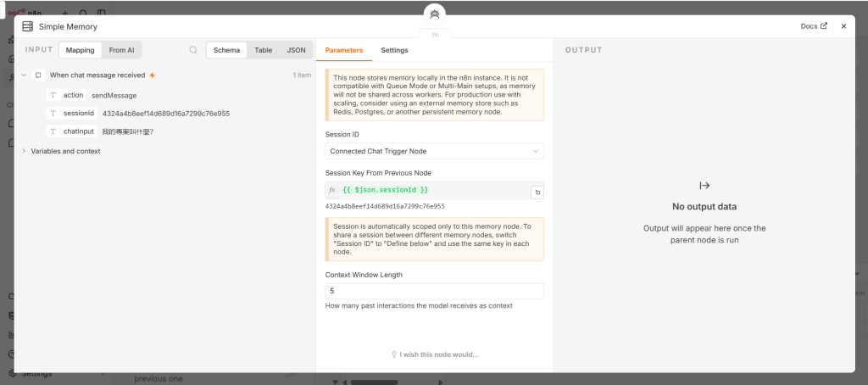
Task: Click the chat trigger node icon
Action: 38,75
